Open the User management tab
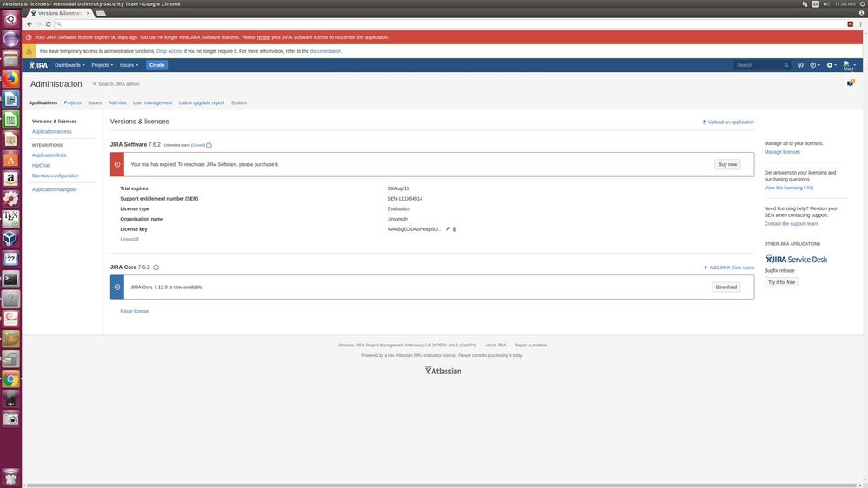868x488 pixels. point(152,103)
